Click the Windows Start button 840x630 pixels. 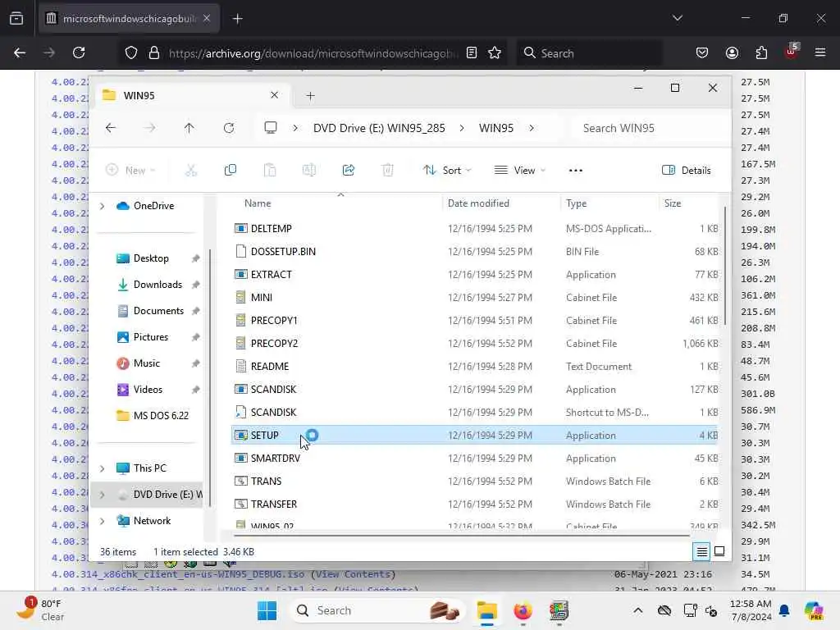coord(267,610)
